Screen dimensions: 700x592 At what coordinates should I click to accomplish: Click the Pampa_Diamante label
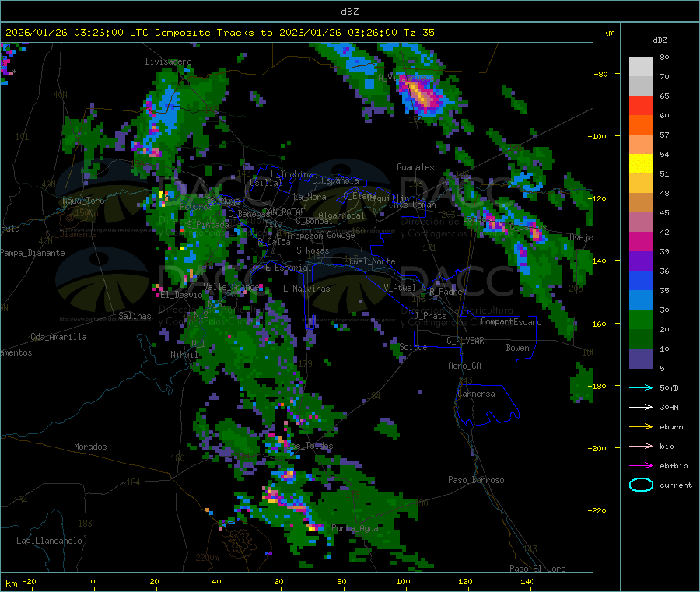click(33, 253)
